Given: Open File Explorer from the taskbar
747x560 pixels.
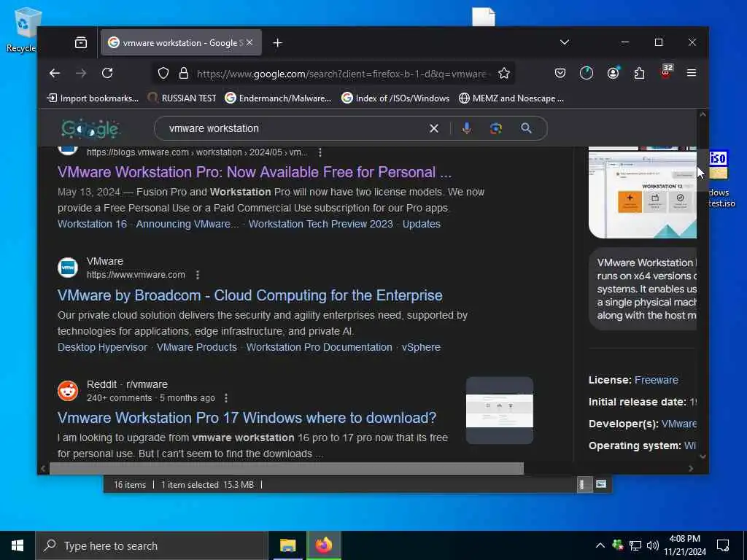Looking at the screenshot, I should [287, 545].
